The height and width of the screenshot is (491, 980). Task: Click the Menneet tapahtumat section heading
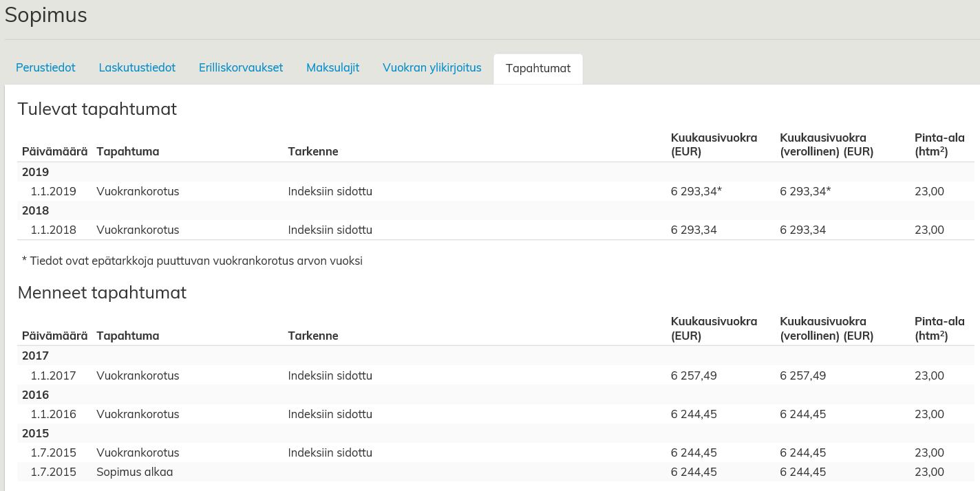point(102,292)
